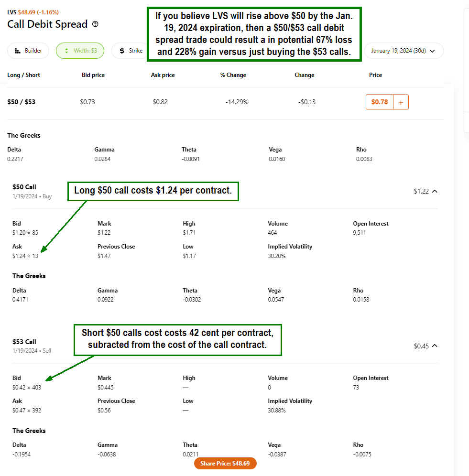
Task: Click the Share Price: $48.69 badge
Action: [x=225, y=464]
